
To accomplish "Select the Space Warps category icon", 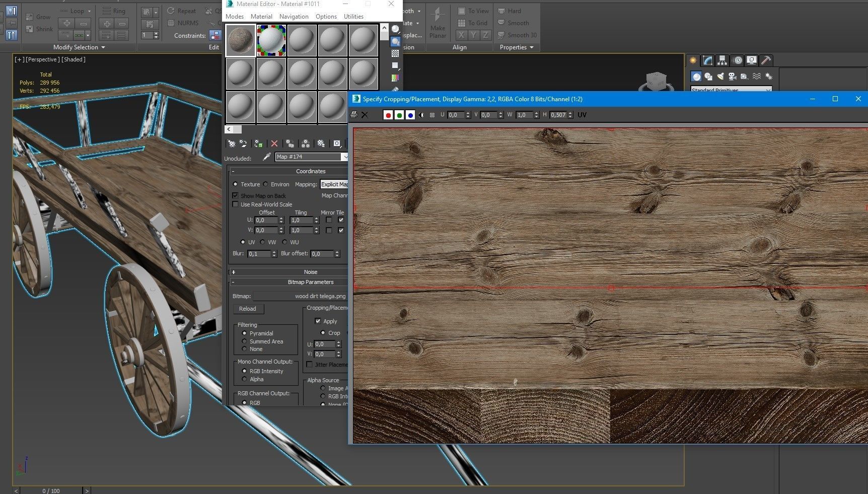I will [x=757, y=77].
